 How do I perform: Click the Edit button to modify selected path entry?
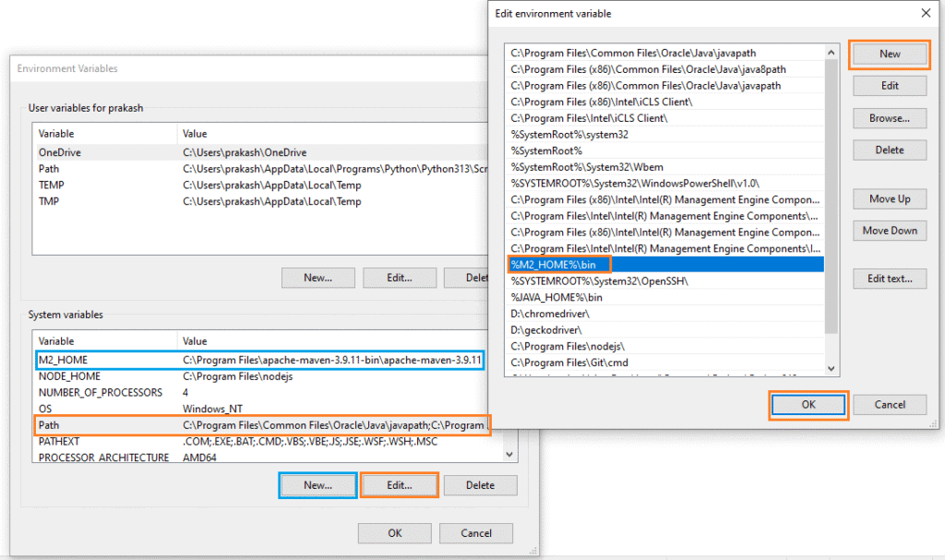tap(889, 86)
